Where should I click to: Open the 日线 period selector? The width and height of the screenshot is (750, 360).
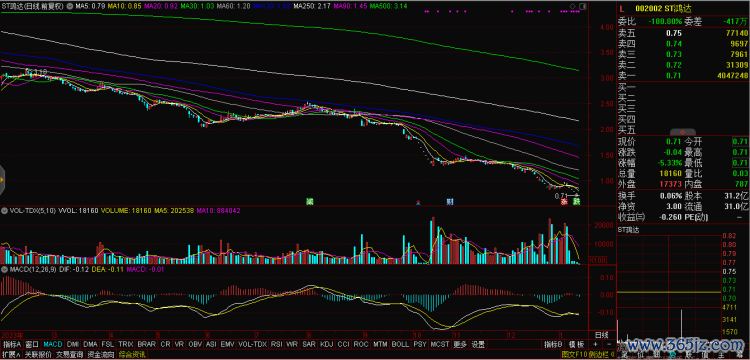(601, 334)
